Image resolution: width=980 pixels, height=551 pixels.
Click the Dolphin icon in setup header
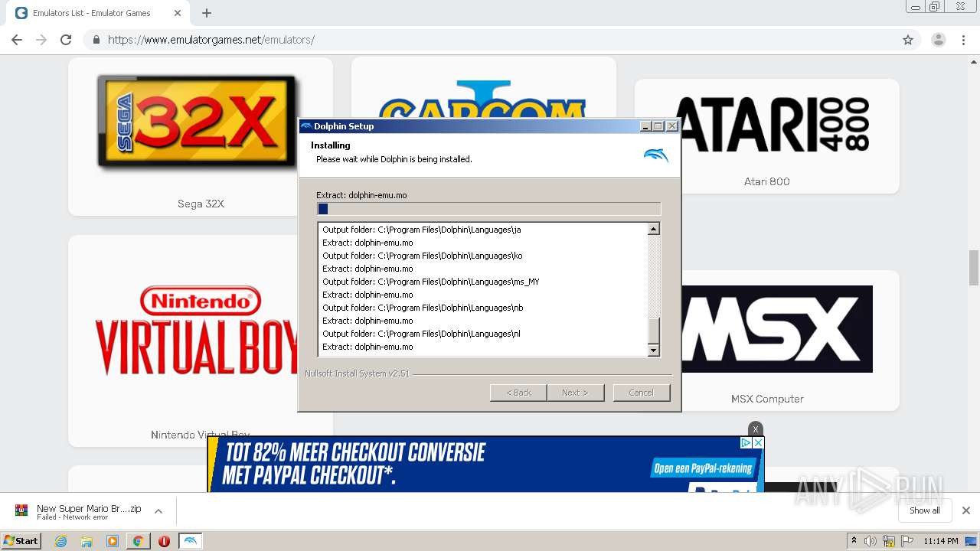point(656,155)
